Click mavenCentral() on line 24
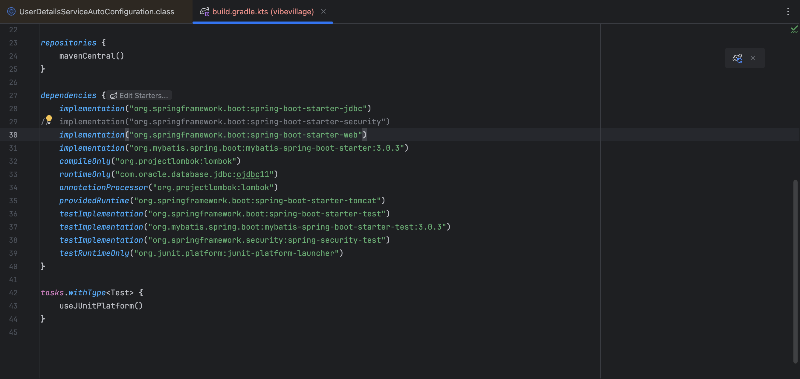 (92, 56)
